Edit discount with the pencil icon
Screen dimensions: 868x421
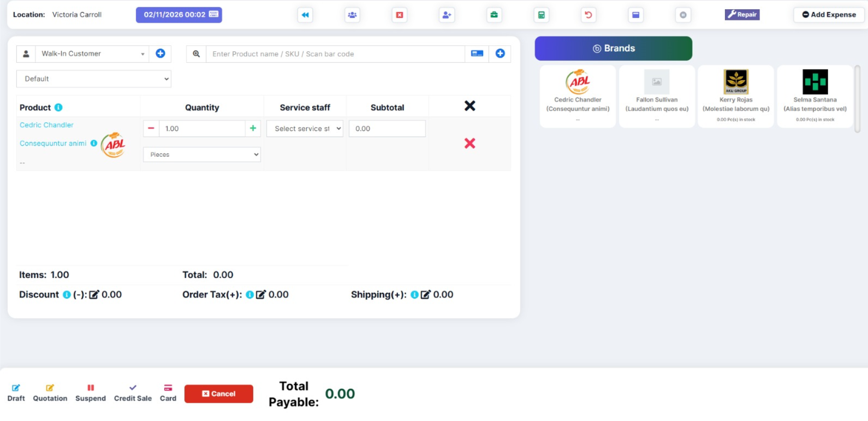coord(94,295)
